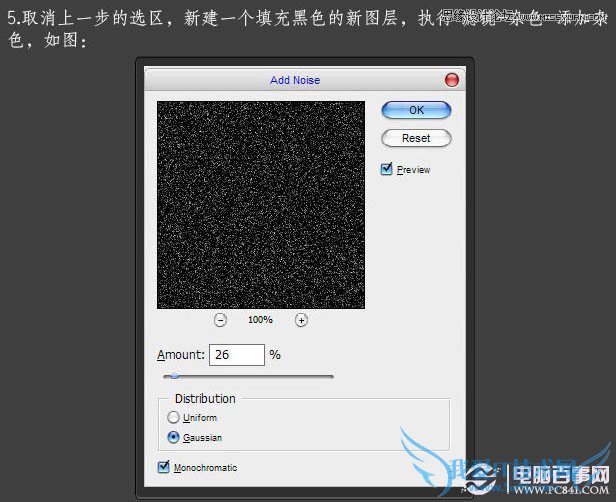Zoom in the noise preview with plus icon
Screen dimensions: 616x502
pos(301,320)
